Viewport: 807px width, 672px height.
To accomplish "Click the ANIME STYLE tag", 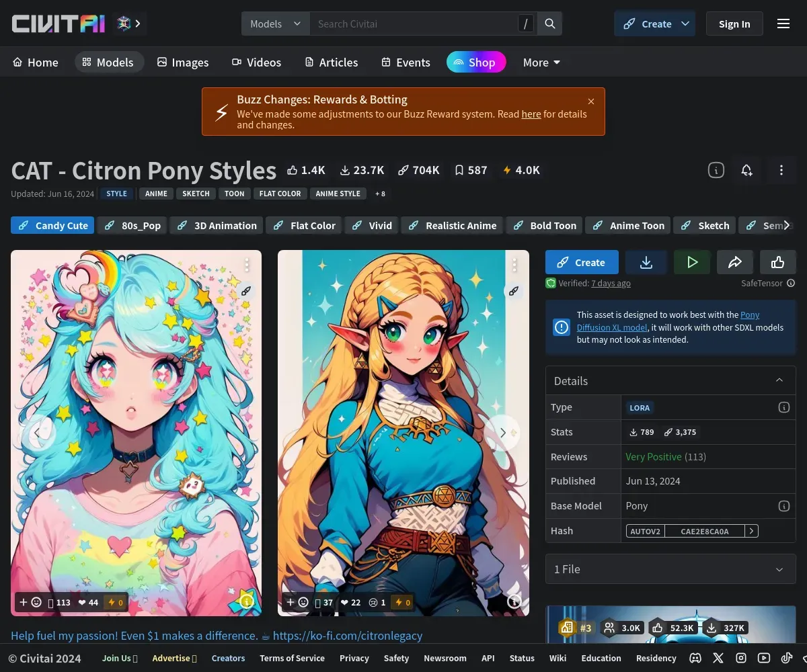I will coord(338,194).
